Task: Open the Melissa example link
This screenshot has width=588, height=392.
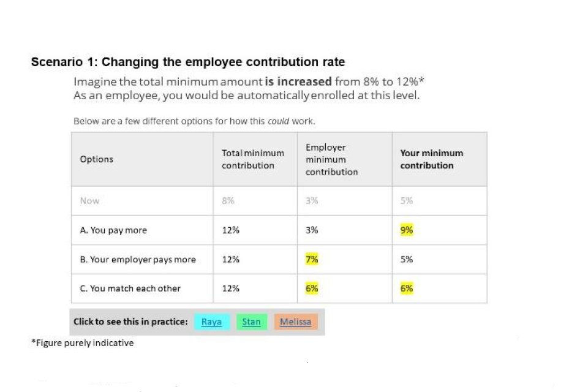Action: 295,322
